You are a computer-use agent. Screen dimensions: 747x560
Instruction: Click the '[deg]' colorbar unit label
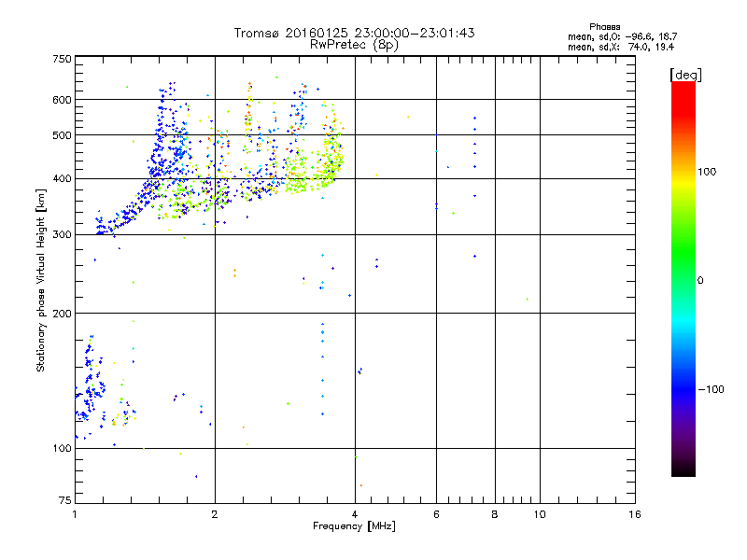(685, 75)
